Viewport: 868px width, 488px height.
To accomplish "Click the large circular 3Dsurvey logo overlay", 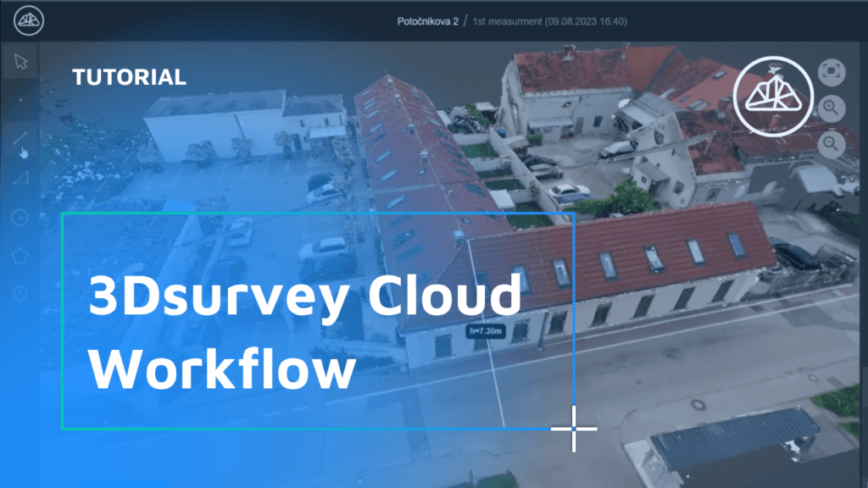I will click(x=769, y=96).
